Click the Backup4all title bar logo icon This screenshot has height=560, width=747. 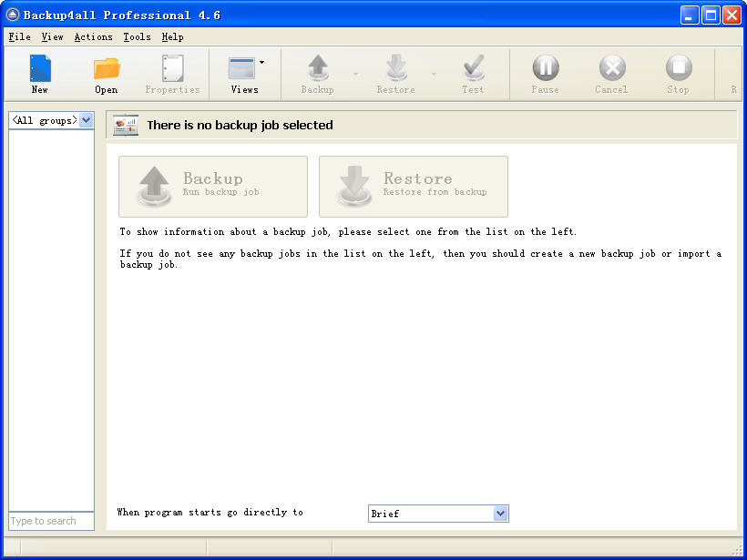click(x=13, y=15)
